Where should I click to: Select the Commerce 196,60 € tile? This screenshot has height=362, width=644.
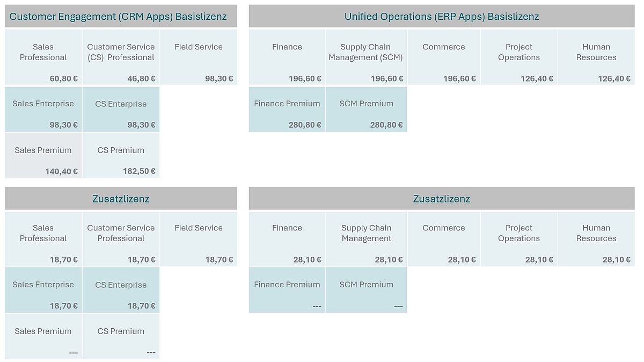(443, 57)
